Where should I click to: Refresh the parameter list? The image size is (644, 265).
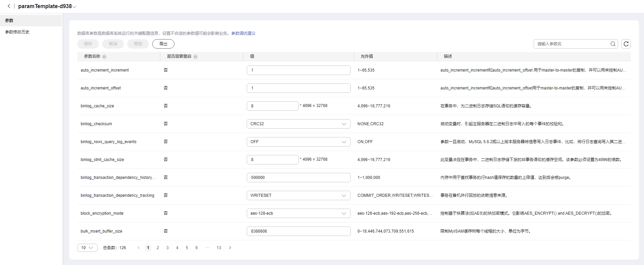(626, 44)
